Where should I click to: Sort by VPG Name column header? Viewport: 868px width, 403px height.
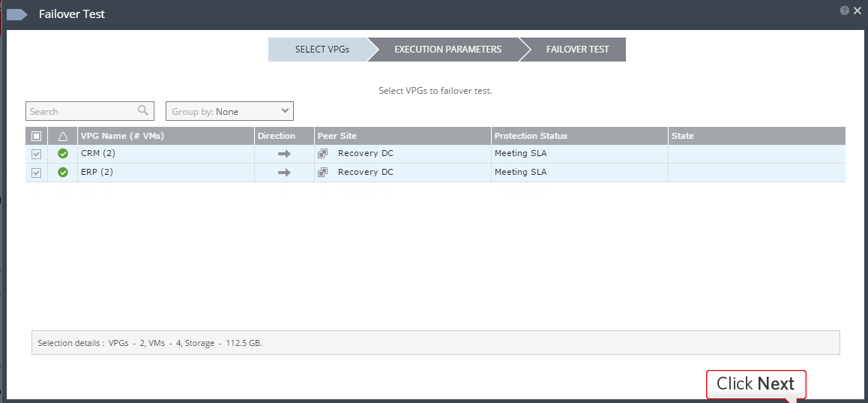122,136
